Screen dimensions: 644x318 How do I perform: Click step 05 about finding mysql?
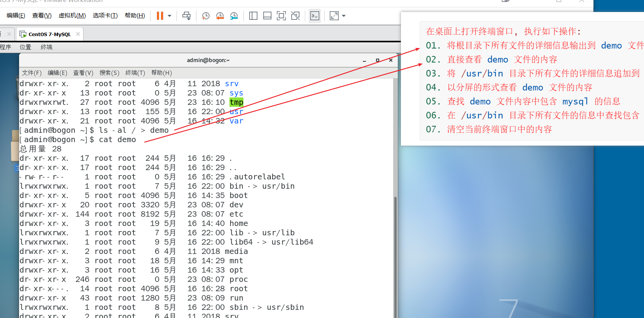click(x=523, y=101)
